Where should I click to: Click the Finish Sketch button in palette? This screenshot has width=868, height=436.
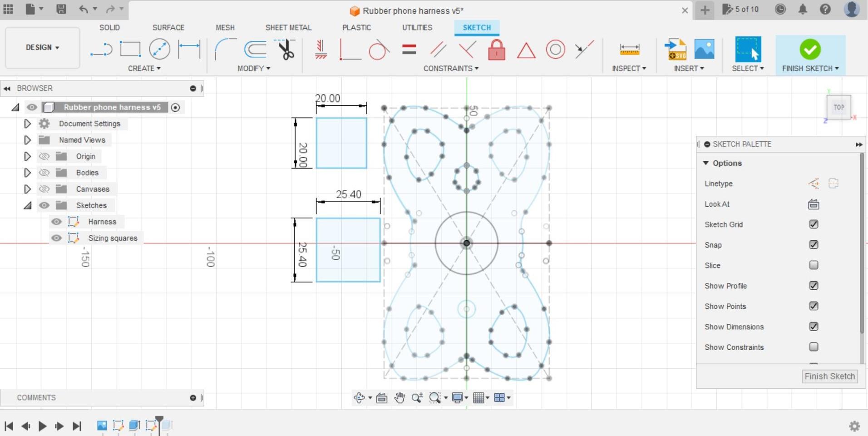(830, 377)
